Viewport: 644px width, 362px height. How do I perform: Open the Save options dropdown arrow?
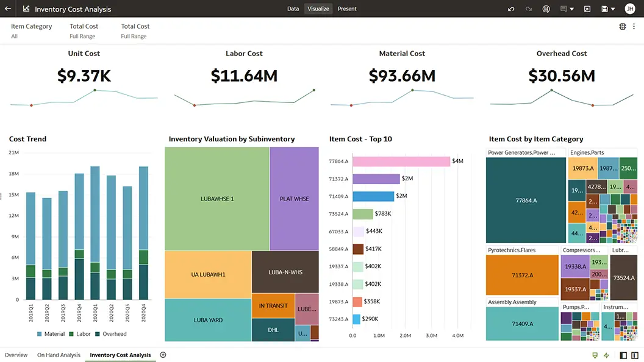(613, 9)
